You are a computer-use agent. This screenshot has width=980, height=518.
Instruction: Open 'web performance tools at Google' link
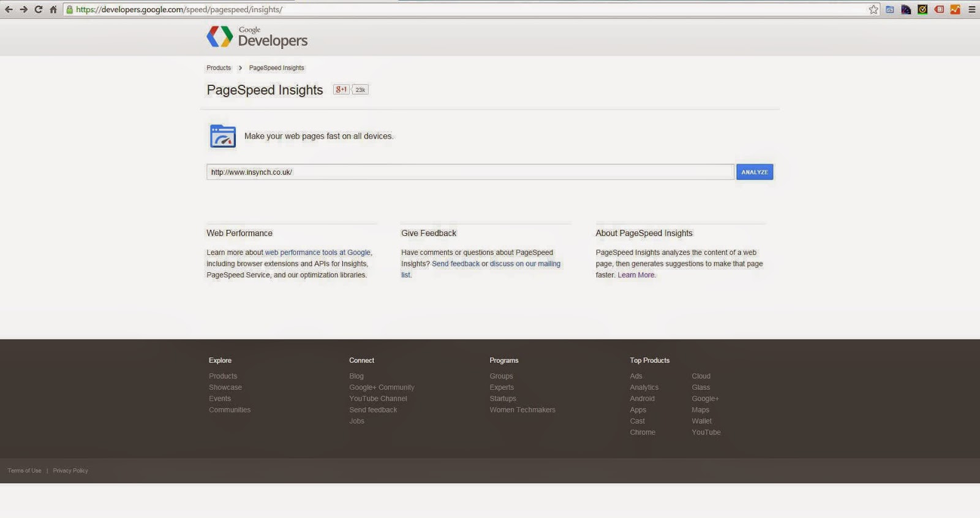tap(317, 253)
